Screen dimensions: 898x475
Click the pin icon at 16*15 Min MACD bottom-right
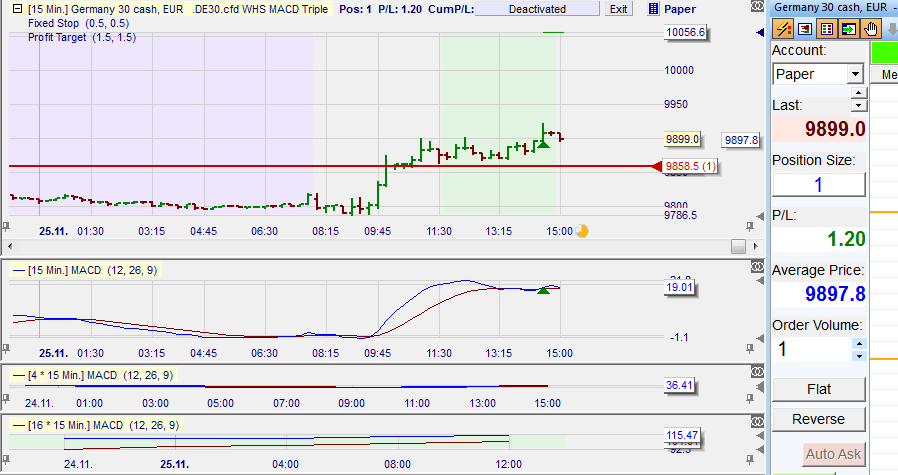pyautogui.click(x=750, y=459)
